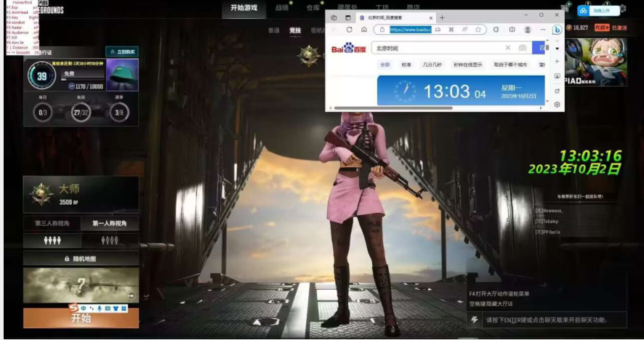Open browser tab actions menu icon
Screen dimensions: 644x340
pos(348,17)
